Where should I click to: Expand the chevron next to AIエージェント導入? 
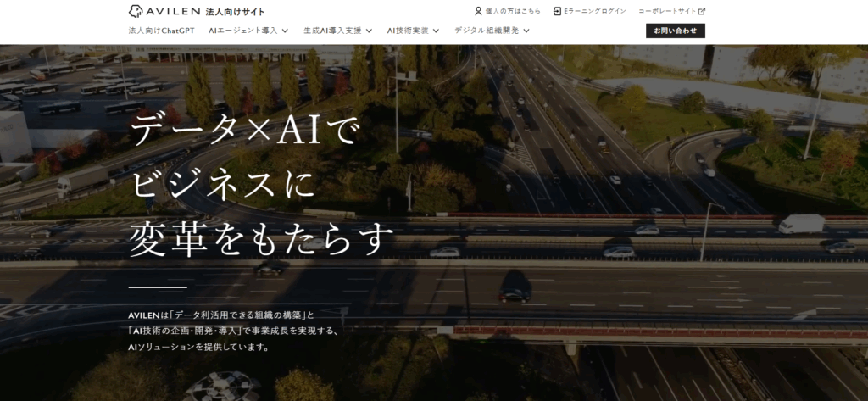[285, 31]
